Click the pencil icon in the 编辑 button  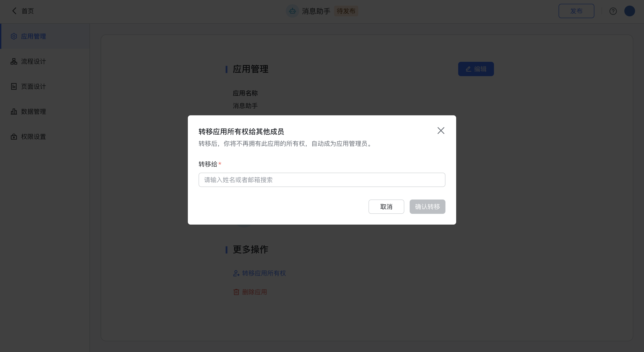[468, 69]
